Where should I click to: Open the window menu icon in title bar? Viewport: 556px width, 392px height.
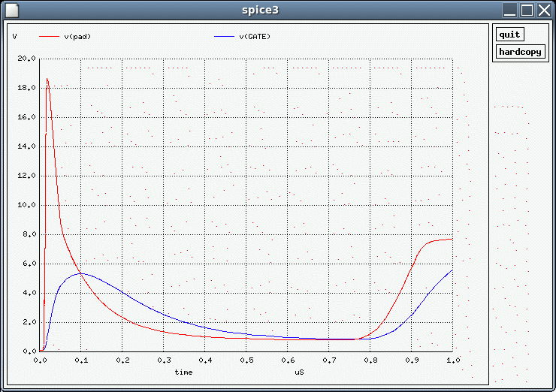[x=11, y=10]
